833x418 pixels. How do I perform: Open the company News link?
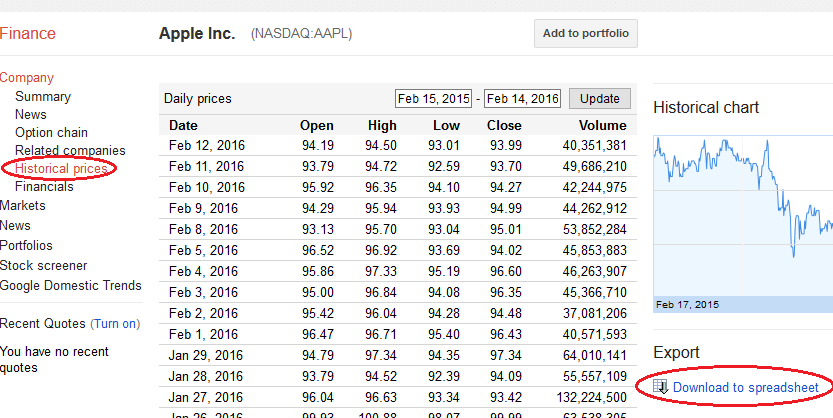(30, 115)
